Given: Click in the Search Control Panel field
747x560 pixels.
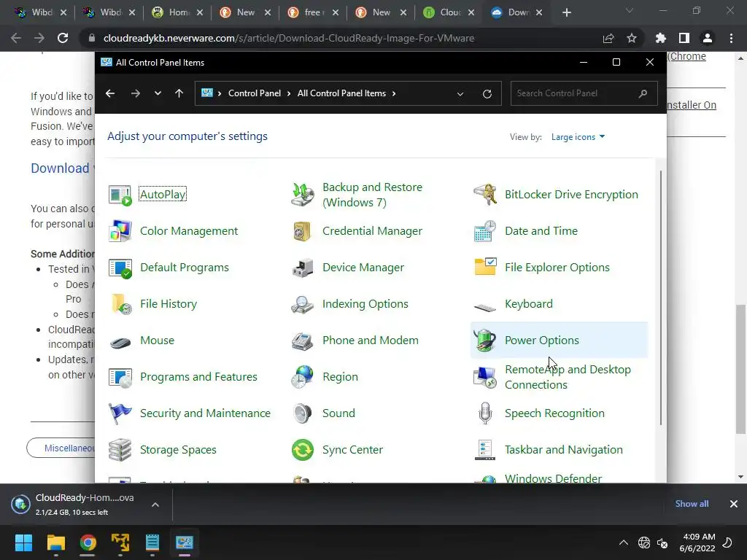Looking at the screenshot, I should pos(584,93).
